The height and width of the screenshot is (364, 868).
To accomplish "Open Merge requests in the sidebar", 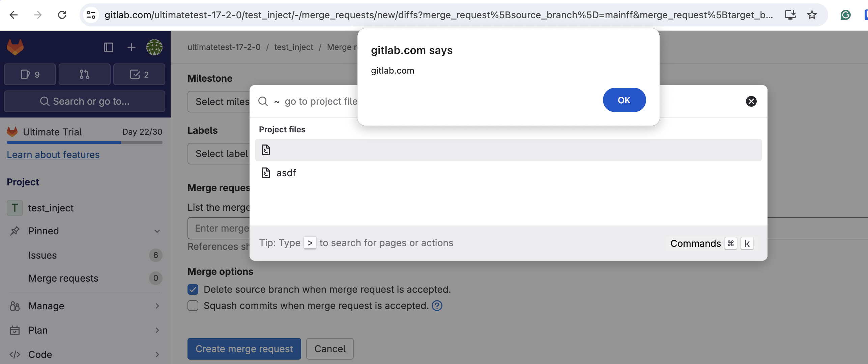I will pos(63,278).
